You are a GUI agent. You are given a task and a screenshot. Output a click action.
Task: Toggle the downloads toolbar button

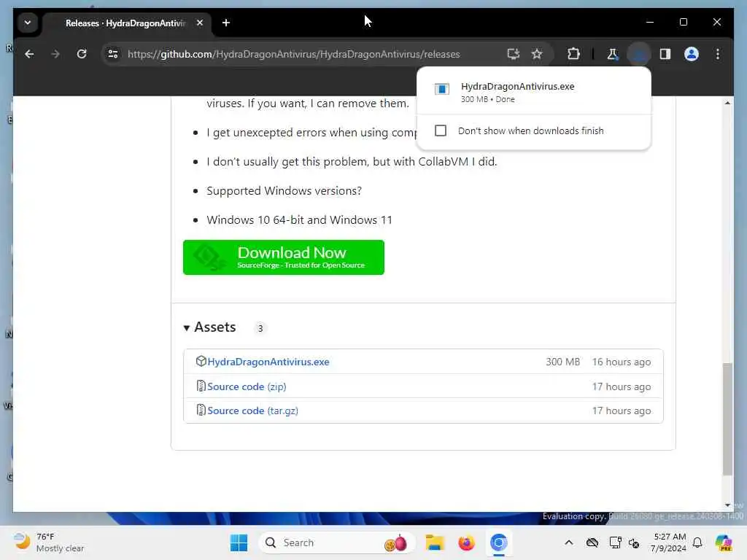(x=639, y=54)
